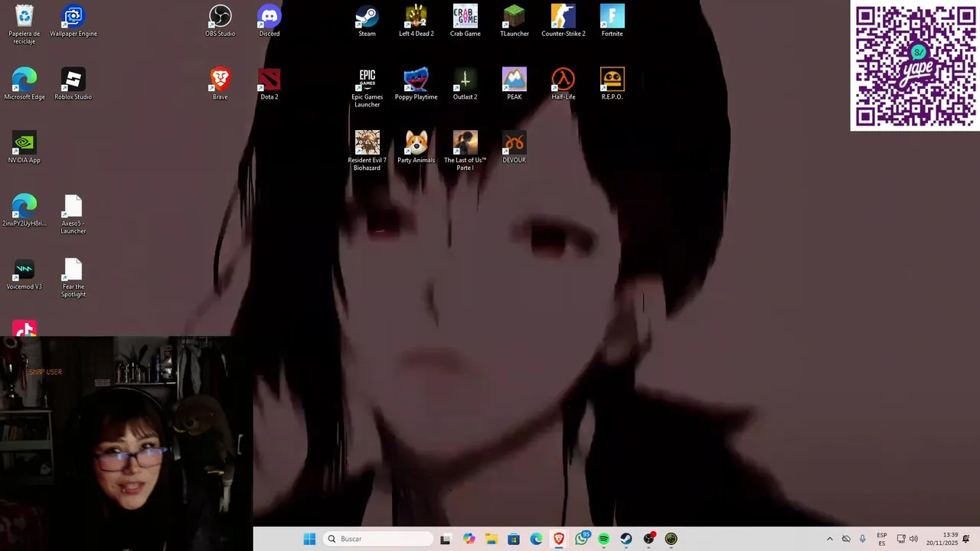
Task: Open Spotify from the taskbar
Action: (604, 539)
